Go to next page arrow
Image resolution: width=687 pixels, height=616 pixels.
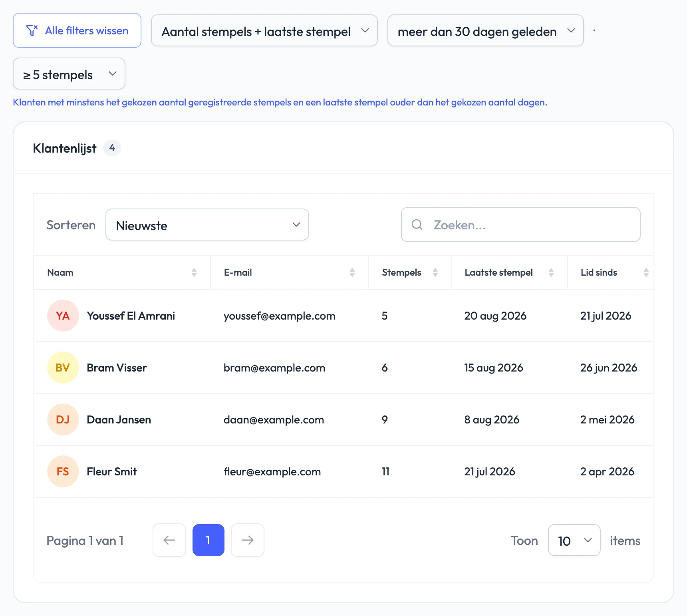point(248,540)
